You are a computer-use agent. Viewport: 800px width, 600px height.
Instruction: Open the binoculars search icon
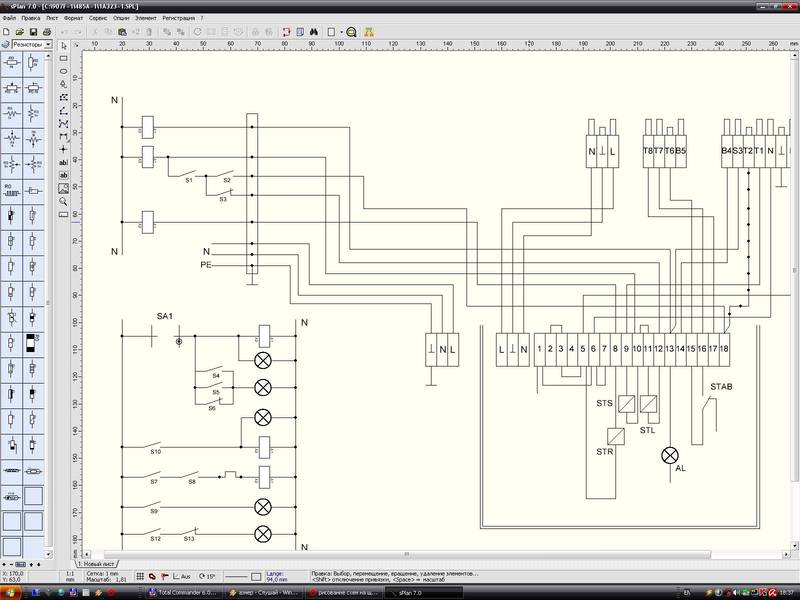314,32
